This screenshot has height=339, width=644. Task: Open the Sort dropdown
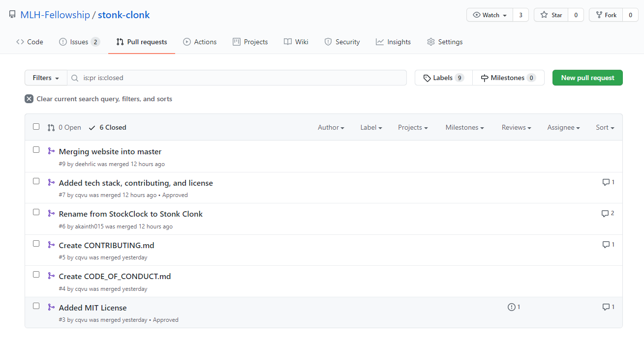(x=605, y=127)
